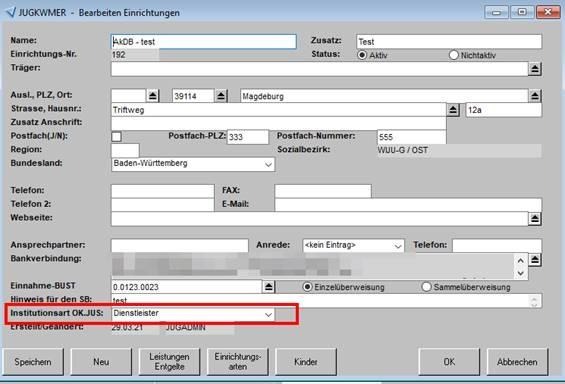Click the JUGKWMER application icon in the title bar
The image size is (565, 384).
click(11, 12)
